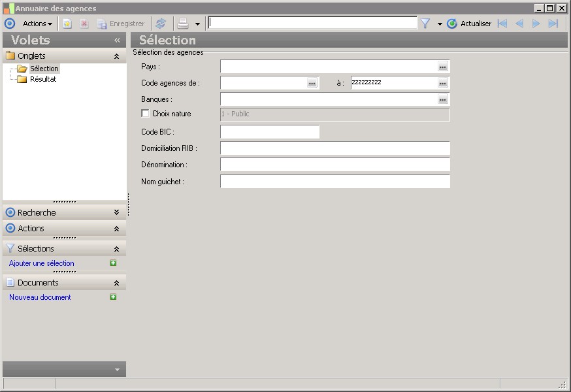Click the Enregistrer save button
Image resolution: width=571 pixels, height=392 pixels.
coord(121,24)
